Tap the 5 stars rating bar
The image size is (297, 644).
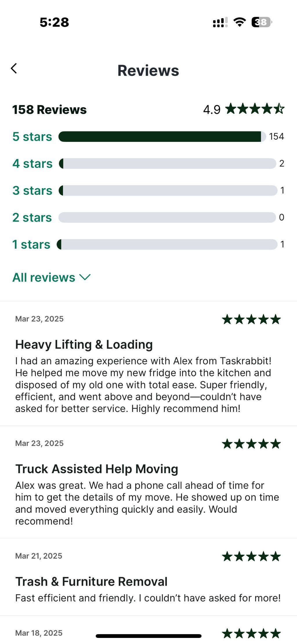tap(162, 137)
